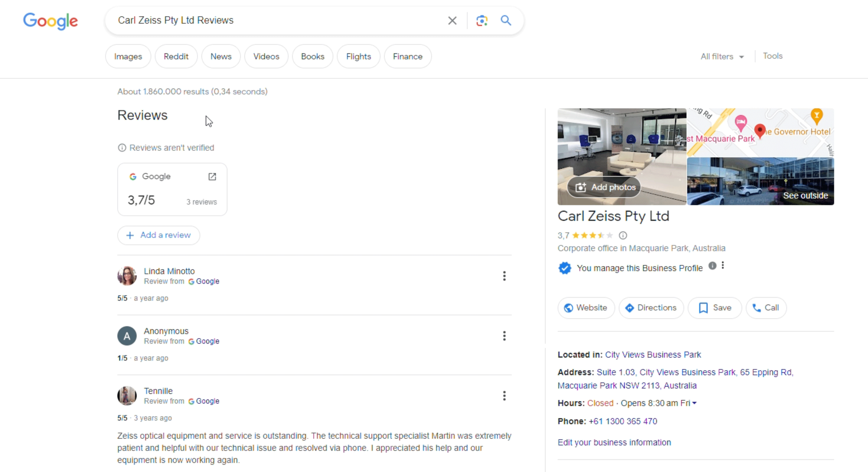Switch to the Images tab
Image resolution: width=868 pixels, height=472 pixels.
tap(128, 56)
